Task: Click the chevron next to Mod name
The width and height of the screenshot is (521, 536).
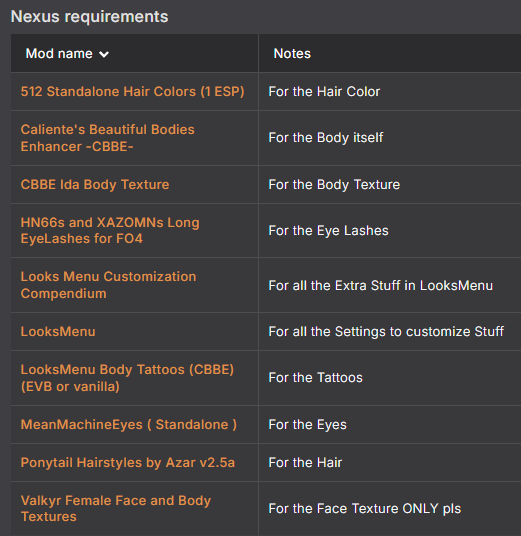Action: 104,54
